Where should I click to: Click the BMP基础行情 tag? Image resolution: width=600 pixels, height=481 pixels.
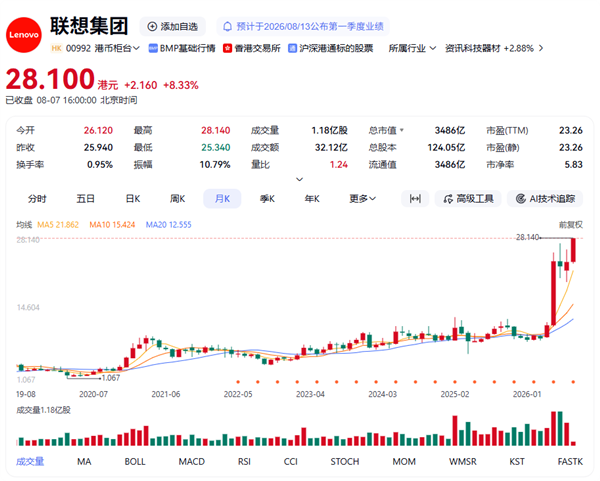tap(182, 48)
